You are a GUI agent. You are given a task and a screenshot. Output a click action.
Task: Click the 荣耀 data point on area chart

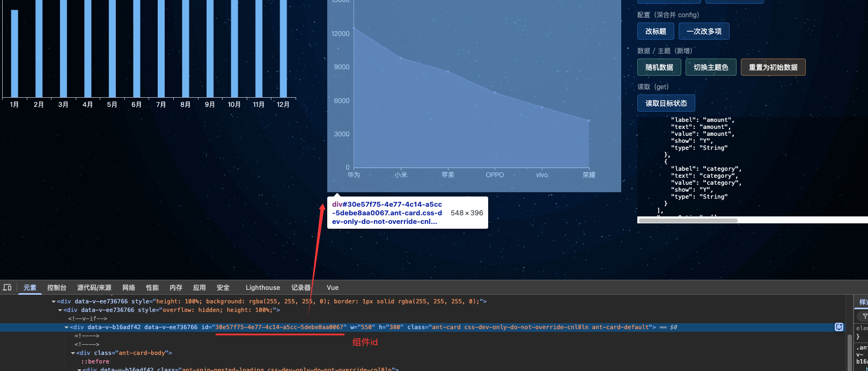(589, 120)
